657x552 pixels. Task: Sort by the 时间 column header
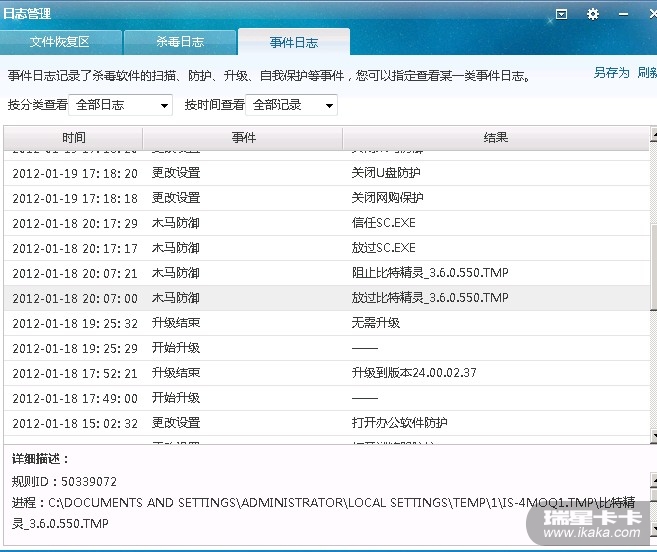73,137
